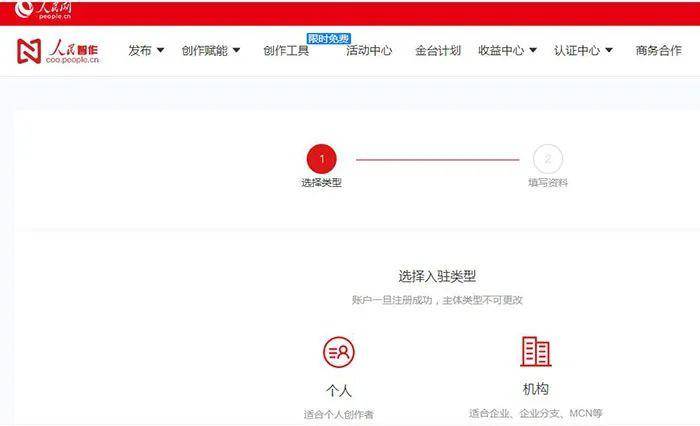Screen dimensions: 700x426
Task: Click the 限时免费 badge
Action: click(329, 39)
